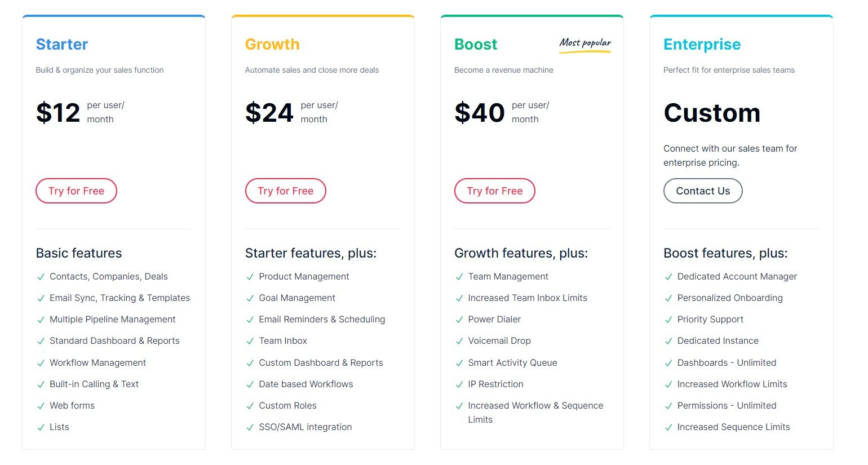This screenshot has height=465, width=868.
Task: Open the Enterprise plan heading
Action: tap(702, 45)
